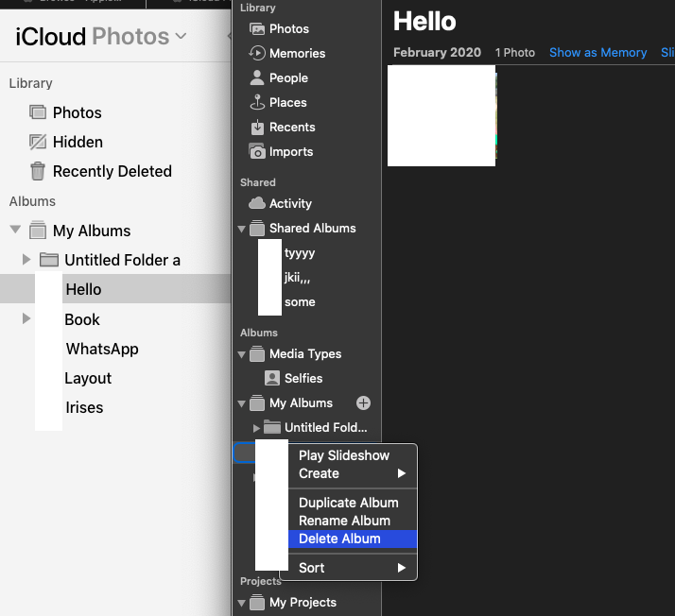Select the My Albums stack icon in iCloud
The image size is (675, 616).
pyautogui.click(x=38, y=231)
